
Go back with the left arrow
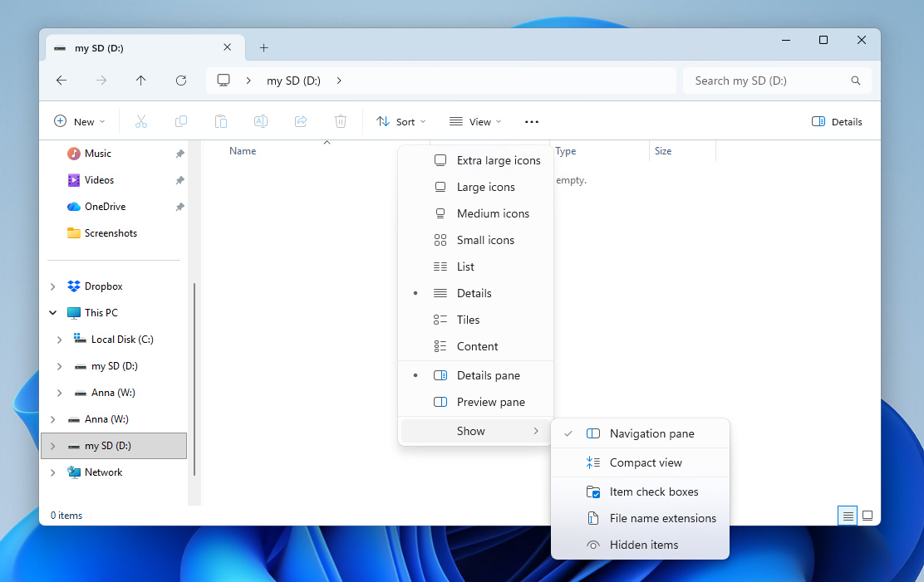point(61,80)
